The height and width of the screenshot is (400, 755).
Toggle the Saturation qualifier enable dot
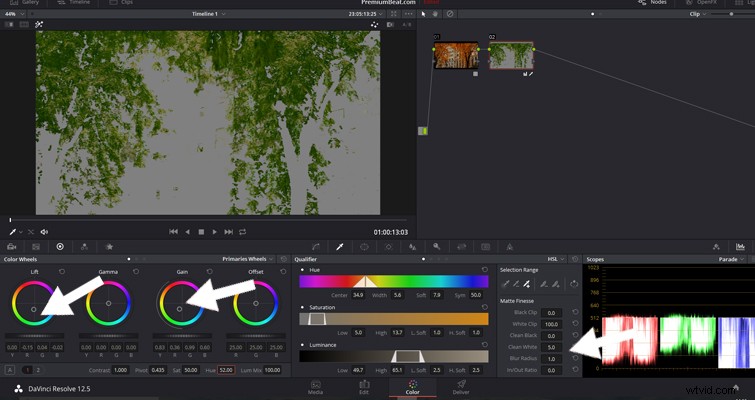(x=302, y=307)
